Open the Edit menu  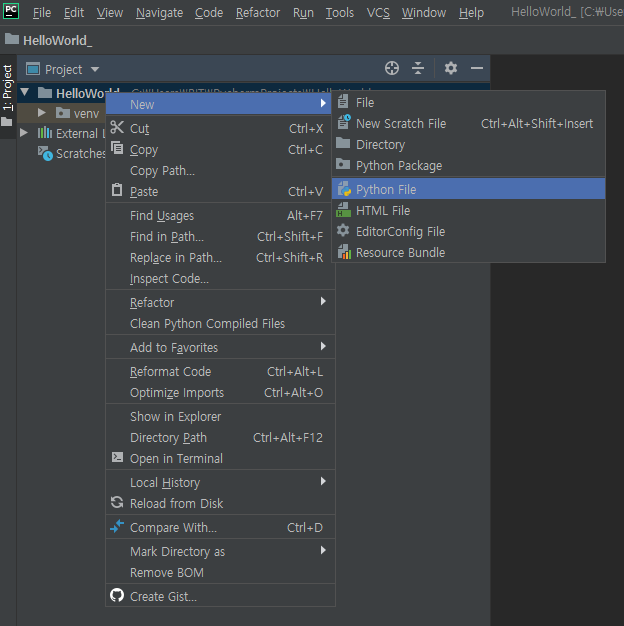click(74, 13)
